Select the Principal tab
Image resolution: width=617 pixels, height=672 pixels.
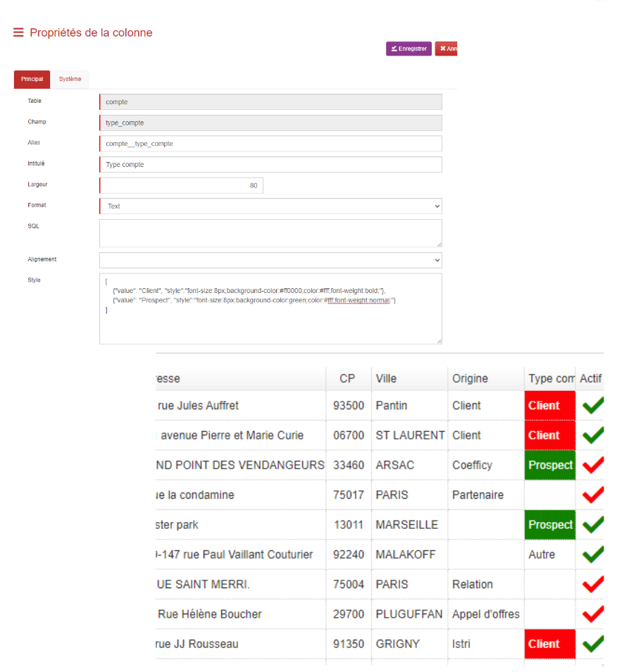32,80
